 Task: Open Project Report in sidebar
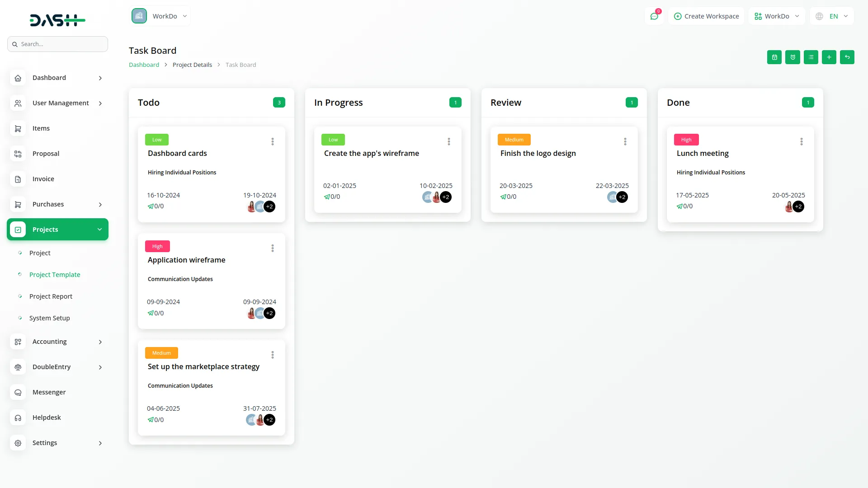click(51, 296)
